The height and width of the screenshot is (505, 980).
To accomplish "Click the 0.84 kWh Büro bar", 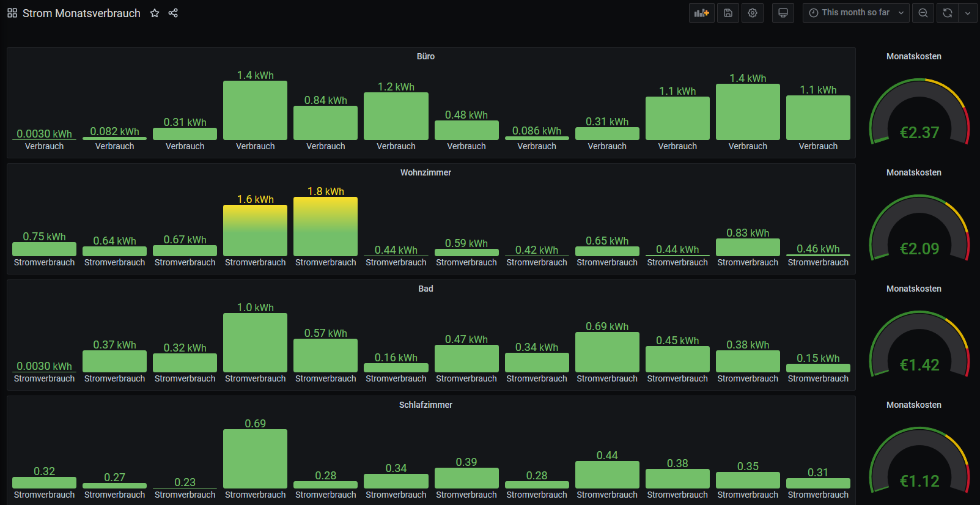I will (x=325, y=123).
